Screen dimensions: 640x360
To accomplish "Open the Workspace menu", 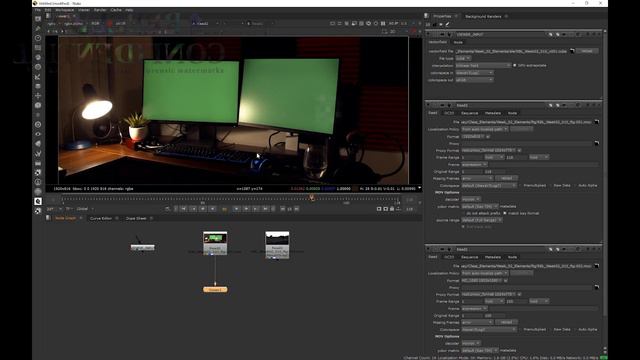I will coord(64,10).
